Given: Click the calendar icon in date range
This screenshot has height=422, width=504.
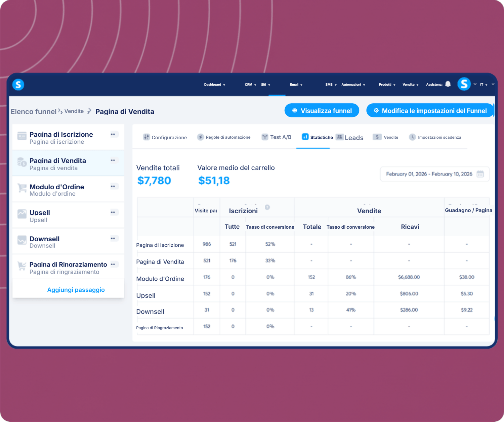Looking at the screenshot, I should (480, 174).
